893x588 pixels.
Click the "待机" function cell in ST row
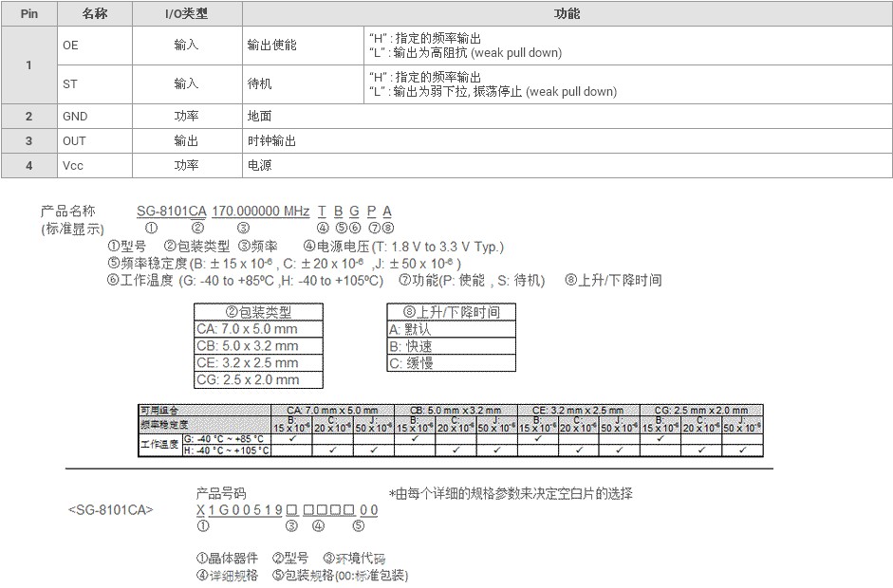pos(303,84)
